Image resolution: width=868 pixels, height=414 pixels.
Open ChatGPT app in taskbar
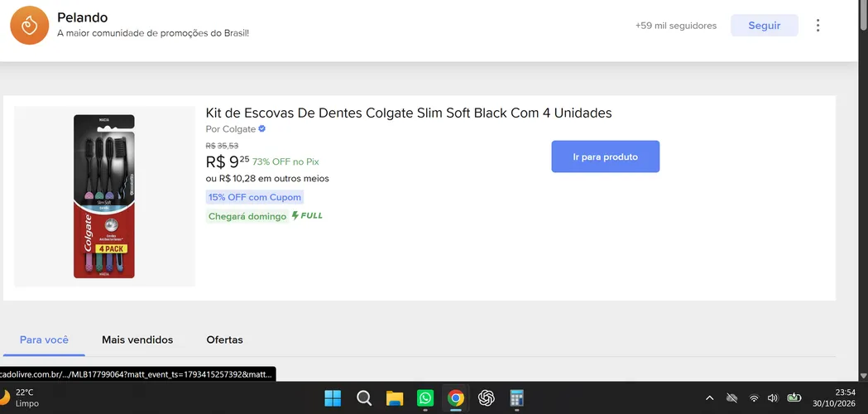coord(486,398)
